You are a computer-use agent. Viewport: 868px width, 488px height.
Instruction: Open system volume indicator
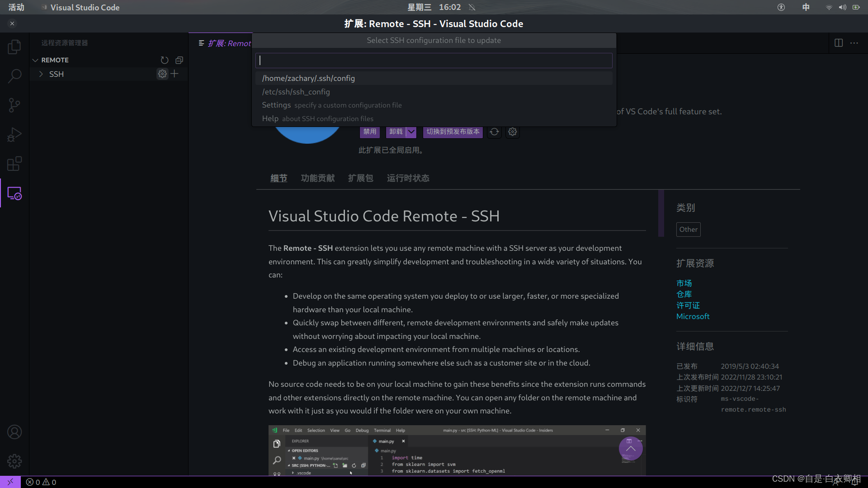coord(843,7)
